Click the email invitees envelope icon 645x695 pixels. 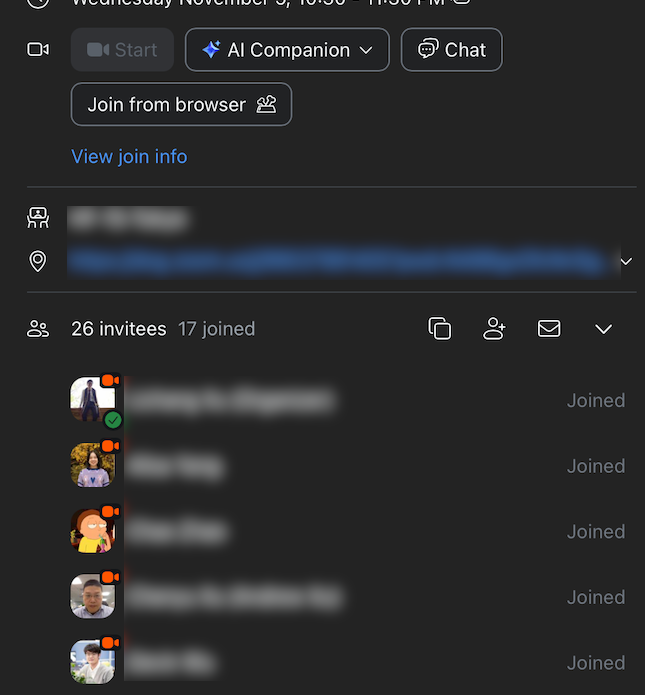point(549,328)
